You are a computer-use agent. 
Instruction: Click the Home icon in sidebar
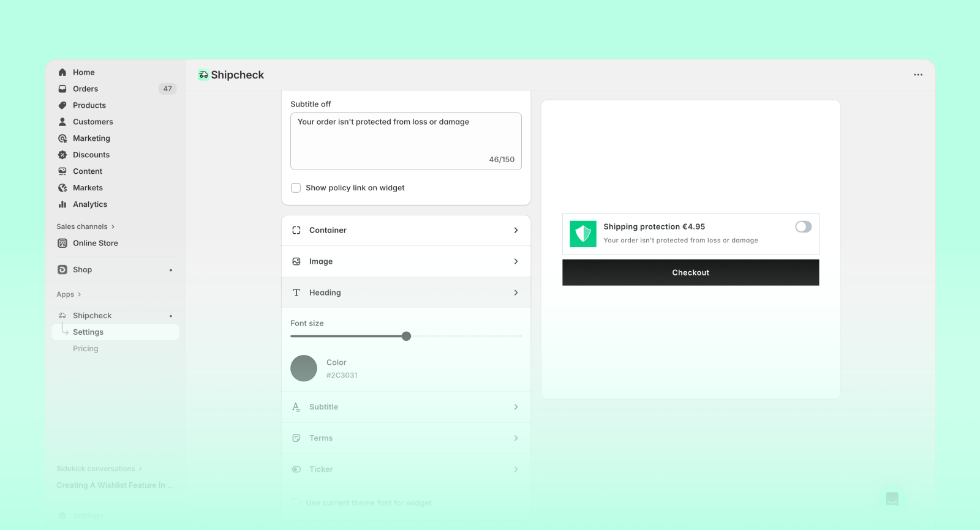62,72
